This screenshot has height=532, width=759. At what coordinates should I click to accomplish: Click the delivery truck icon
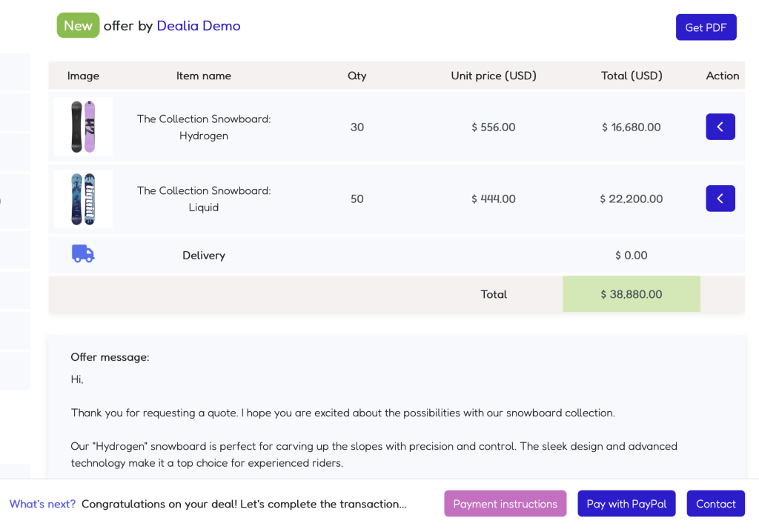(83, 253)
